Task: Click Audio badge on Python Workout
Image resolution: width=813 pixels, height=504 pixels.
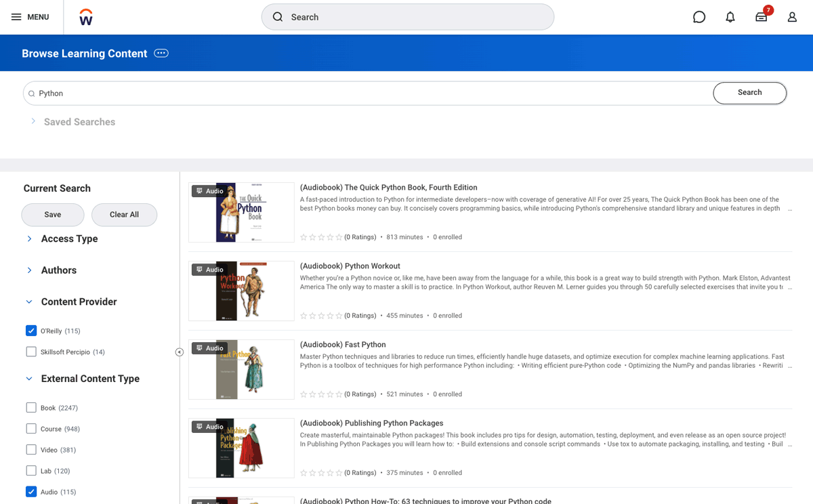Action: point(209,270)
